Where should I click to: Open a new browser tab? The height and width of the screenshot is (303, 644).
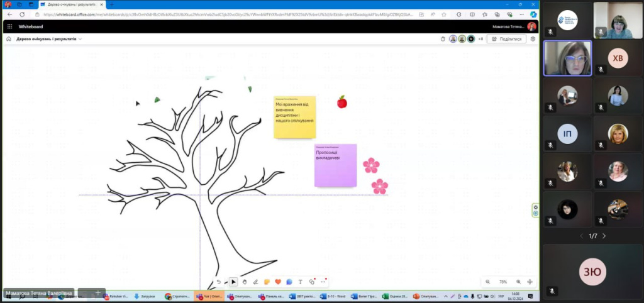(x=111, y=4)
